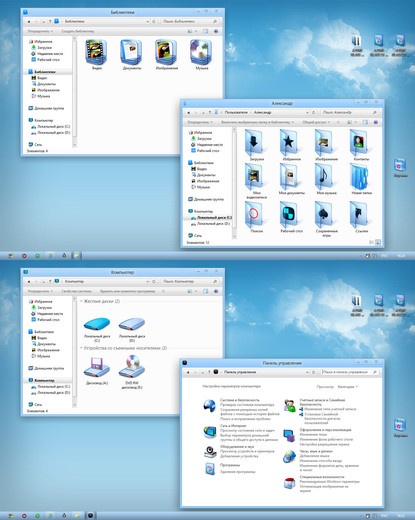Open Специальные возможности icon in Панель управления
Viewport: 415px width, 520px height.
[x=289, y=483]
